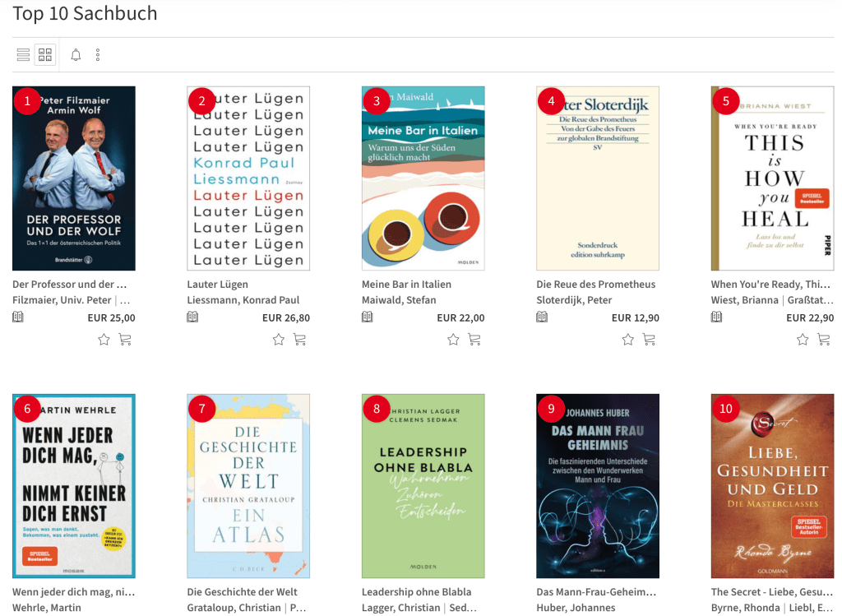The height and width of the screenshot is (616, 842).
Task: Add Der Professor und der Wolf to cart
Action: [125, 340]
